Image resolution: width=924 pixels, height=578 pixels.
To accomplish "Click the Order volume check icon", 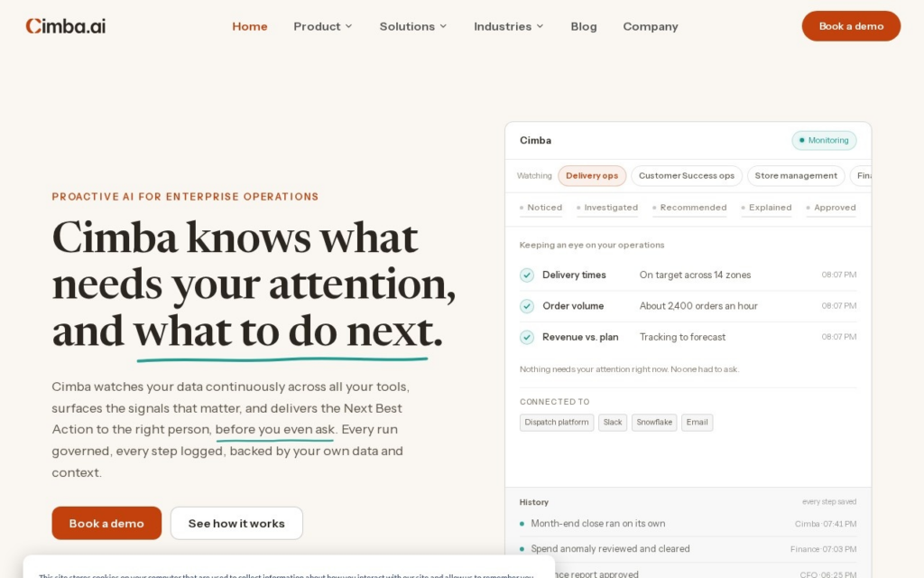I will coord(527,306).
